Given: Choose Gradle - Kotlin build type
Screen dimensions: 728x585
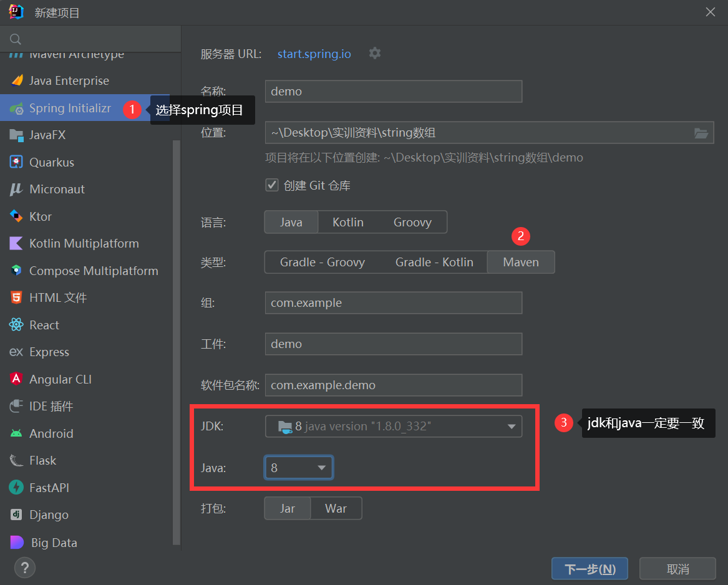Looking at the screenshot, I should point(434,263).
